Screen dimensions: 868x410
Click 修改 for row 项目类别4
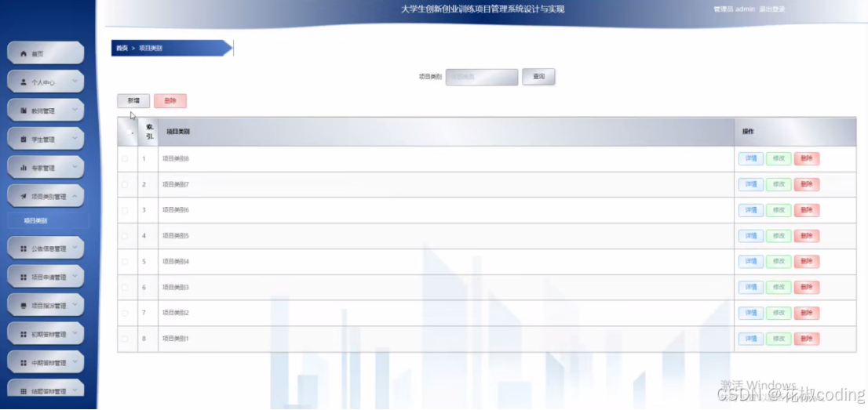coord(779,262)
